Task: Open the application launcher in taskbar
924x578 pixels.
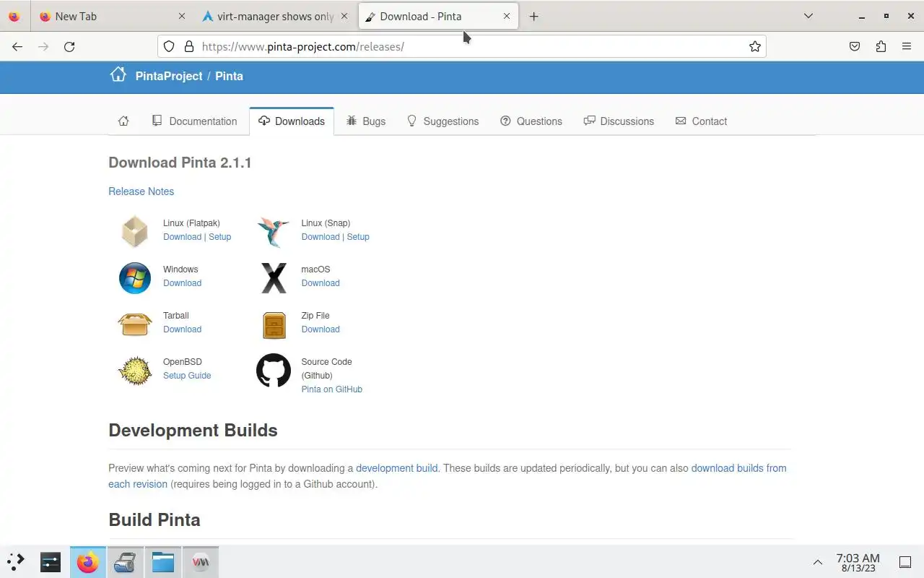Action: click(16, 561)
